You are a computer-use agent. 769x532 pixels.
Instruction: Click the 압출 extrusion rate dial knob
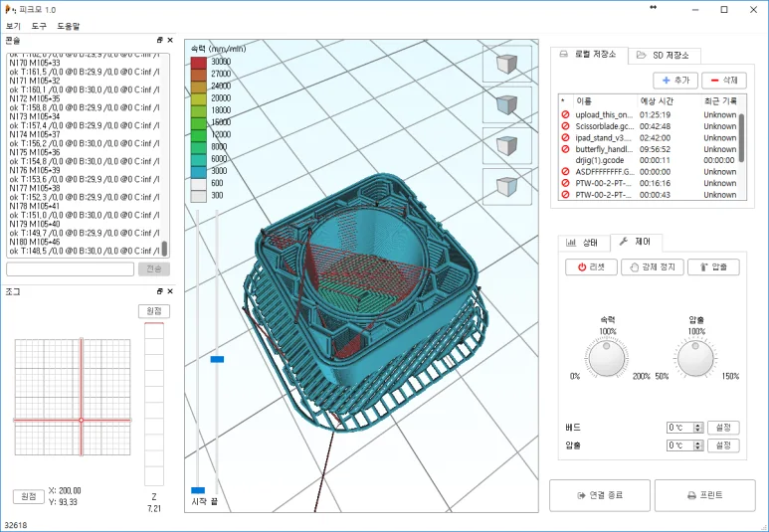[695, 359]
